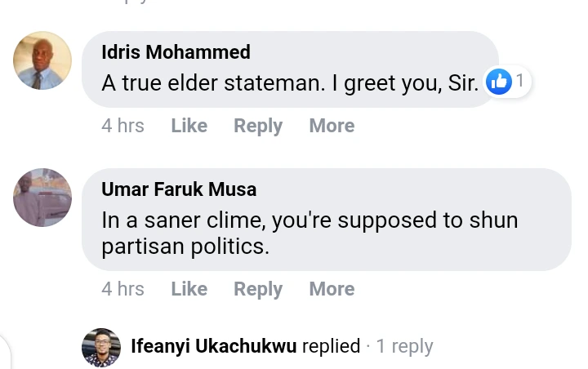Click the Ifeanyi Ukachukwu name link
The width and height of the screenshot is (588, 369).
[x=214, y=346]
